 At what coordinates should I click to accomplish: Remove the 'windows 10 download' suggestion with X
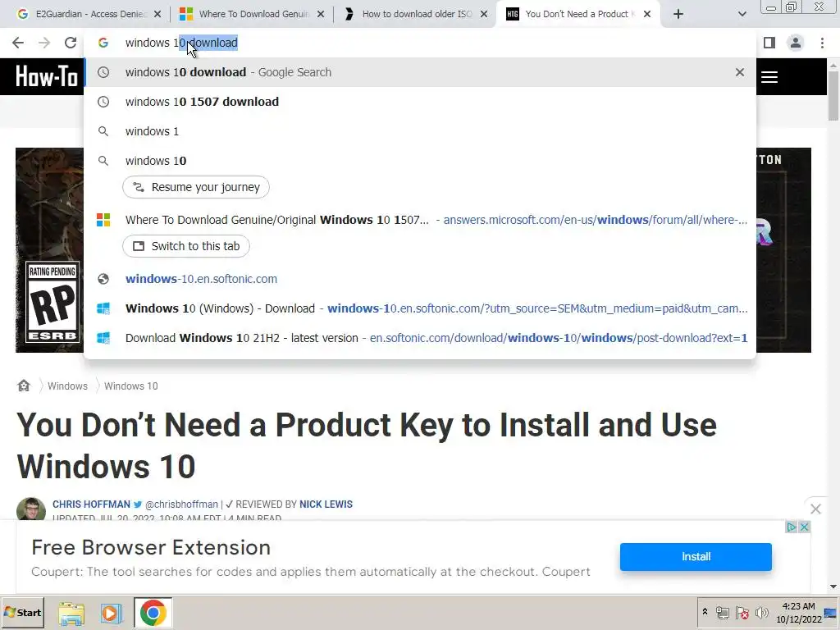pos(740,72)
